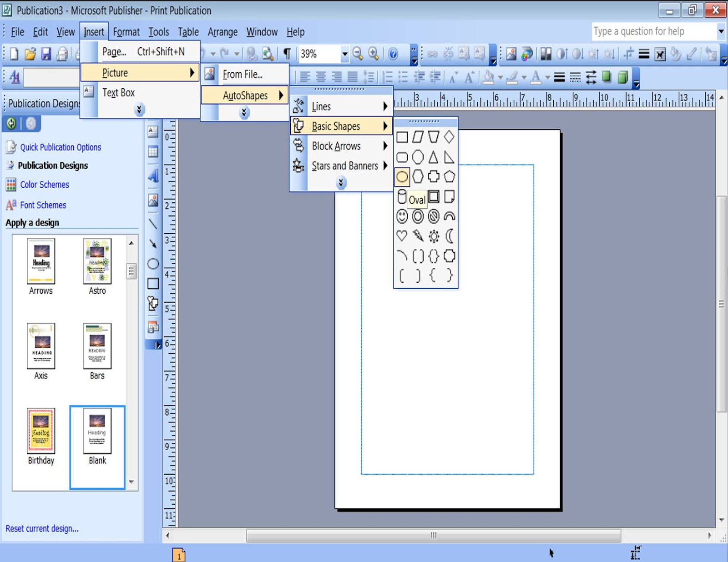This screenshot has width=728, height=562.
Task: Choose the Right Bracket shape
Action: point(418,276)
